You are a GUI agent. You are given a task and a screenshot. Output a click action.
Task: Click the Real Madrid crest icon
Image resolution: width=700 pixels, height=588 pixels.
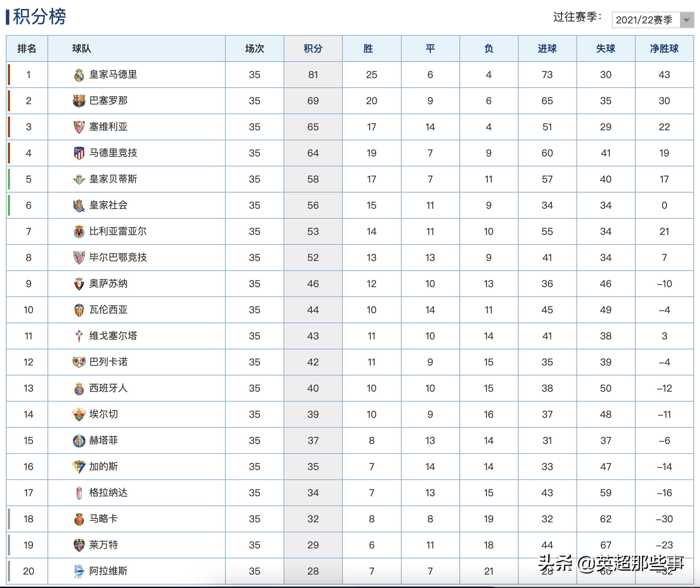coord(79,75)
